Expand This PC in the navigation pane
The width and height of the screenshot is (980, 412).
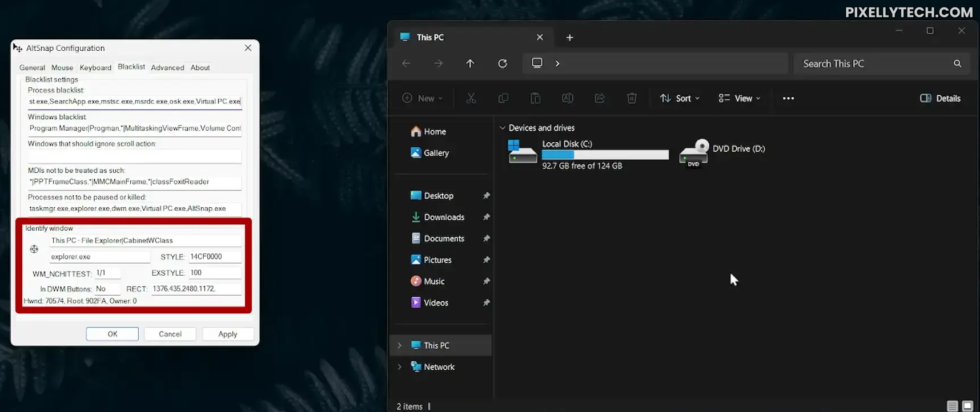point(400,345)
